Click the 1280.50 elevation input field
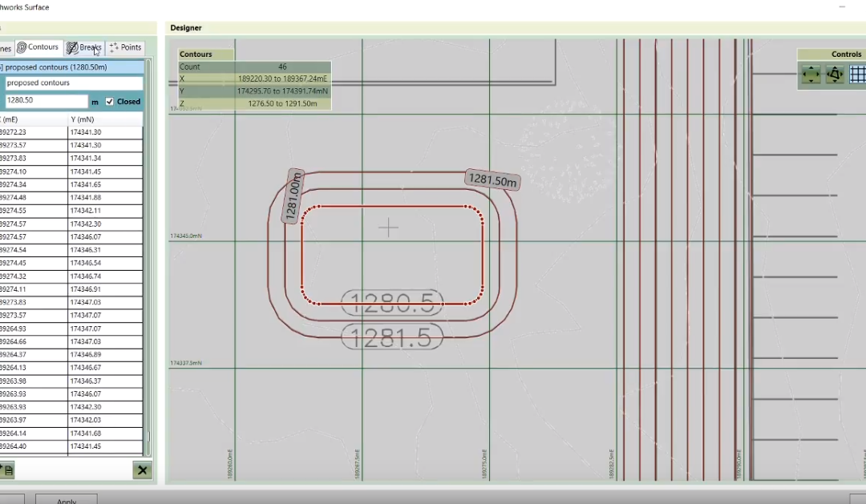Viewport: 866px width, 504px height. (47, 100)
